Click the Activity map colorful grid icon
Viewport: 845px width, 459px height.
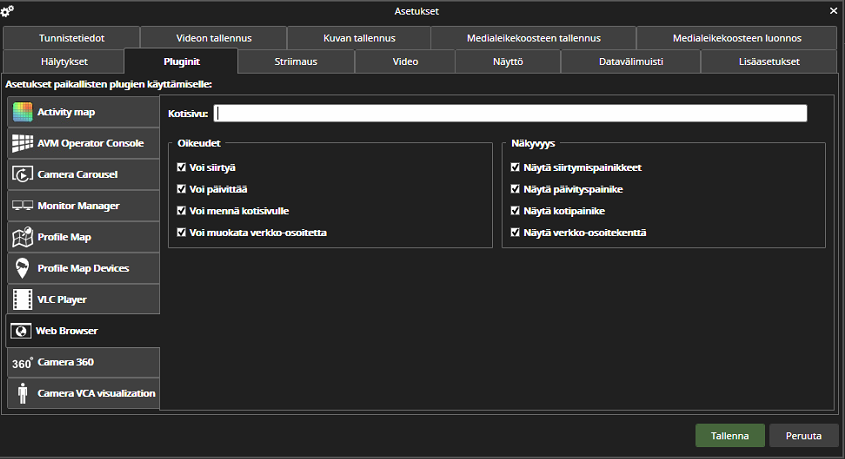(23, 112)
